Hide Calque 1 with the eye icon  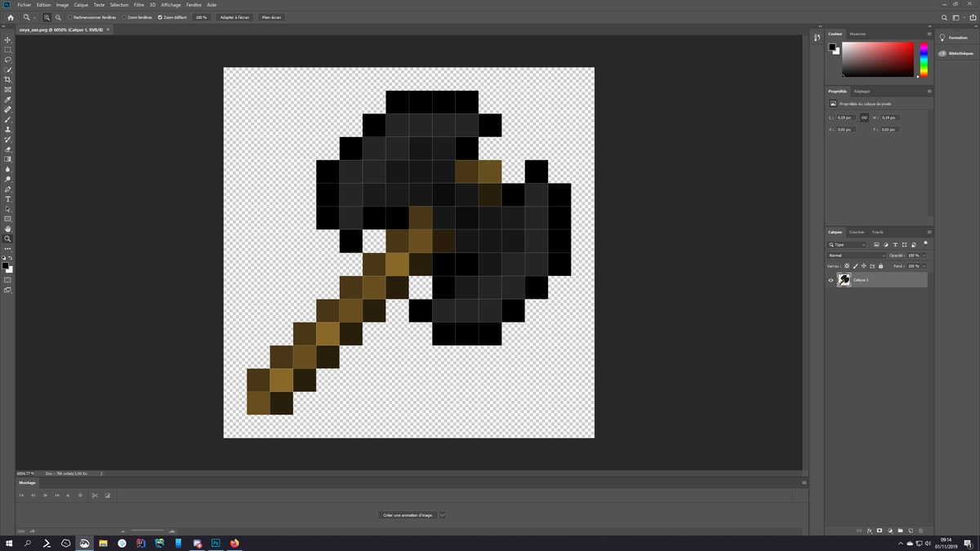tap(831, 280)
